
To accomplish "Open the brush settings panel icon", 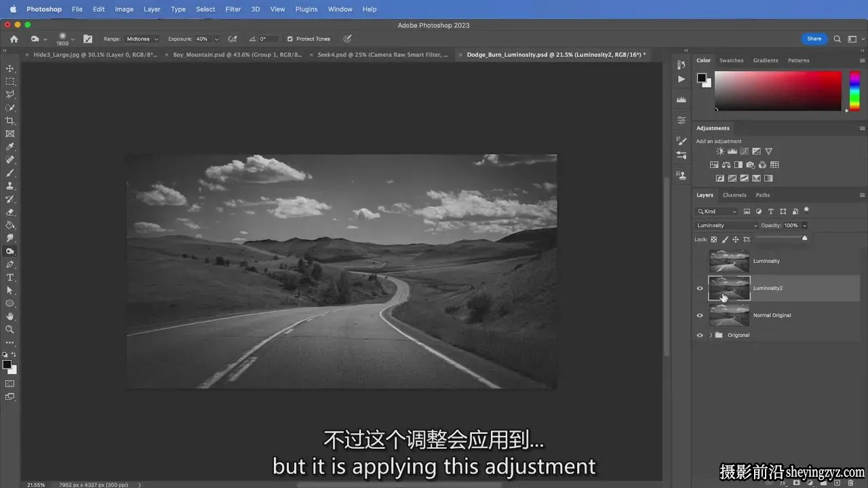I will 87,39.
